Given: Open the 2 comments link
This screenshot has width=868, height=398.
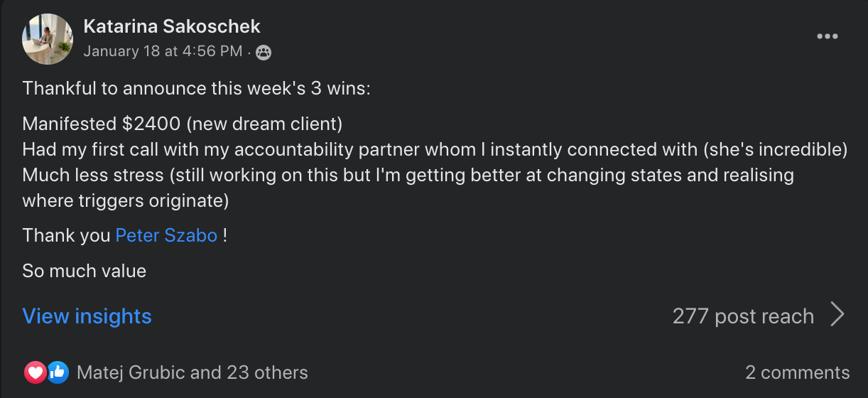Looking at the screenshot, I should [797, 372].
